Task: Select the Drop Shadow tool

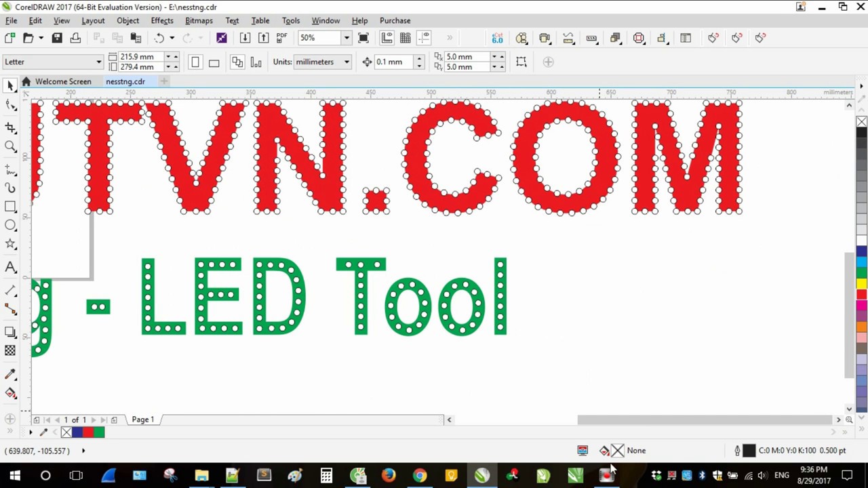Action: pyautogui.click(x=10, y=331)
